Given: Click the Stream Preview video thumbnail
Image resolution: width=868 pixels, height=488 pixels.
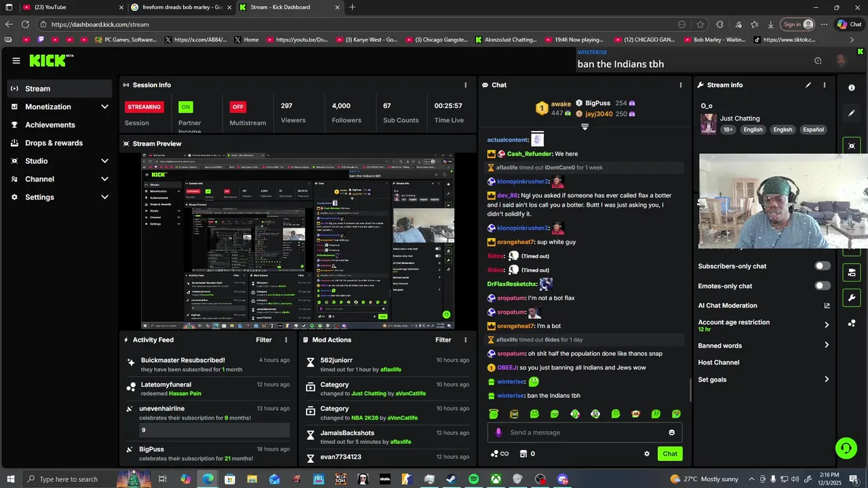Looking at the screenshot, I should click(x=298, y=241).
